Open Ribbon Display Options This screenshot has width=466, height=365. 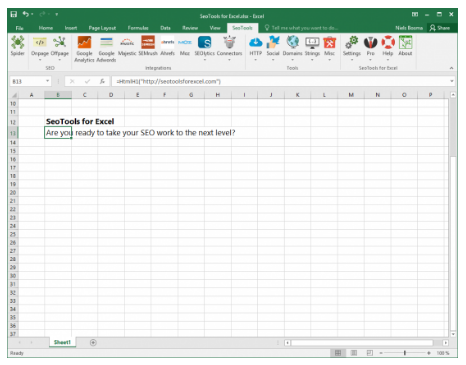point(415,14)
